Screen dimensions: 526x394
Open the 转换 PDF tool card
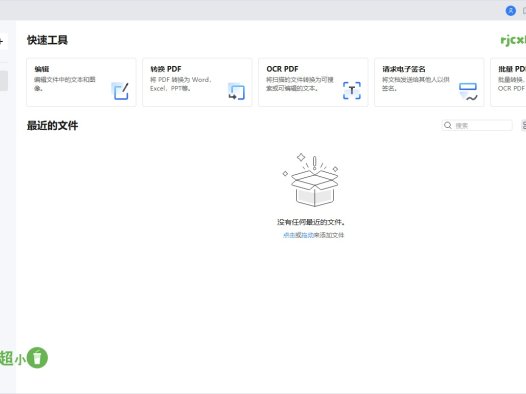click(x=197, y=82)
